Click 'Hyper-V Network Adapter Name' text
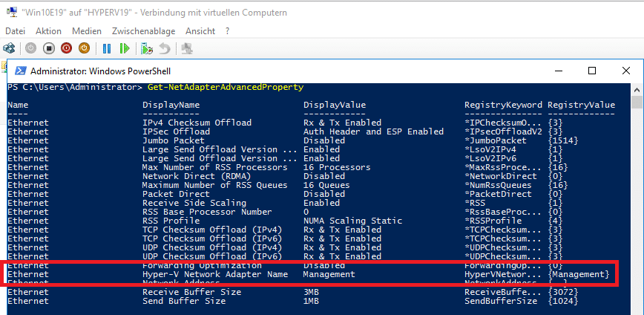This screenshot has height=315, width=644. (x=215, y=274)
